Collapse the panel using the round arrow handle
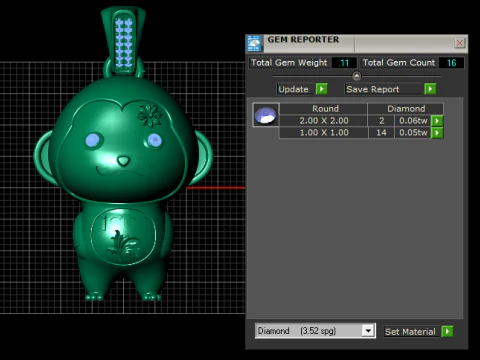 point(356,76)
